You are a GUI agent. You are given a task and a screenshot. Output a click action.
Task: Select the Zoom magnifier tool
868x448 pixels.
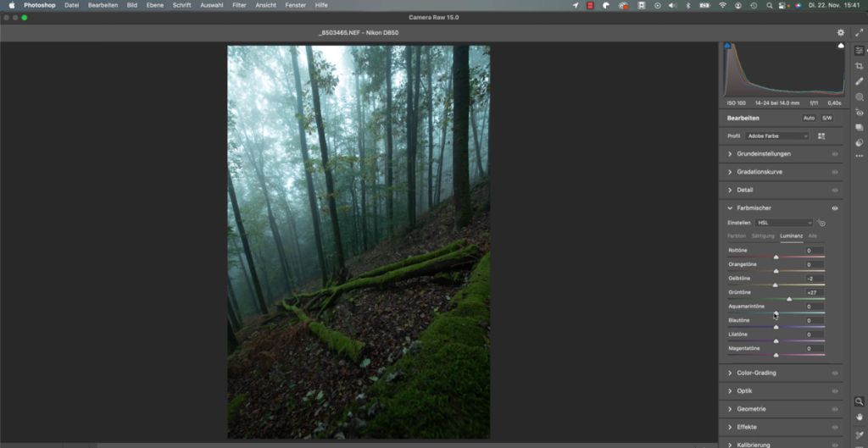pyautogui.click(x=860, y=401)
